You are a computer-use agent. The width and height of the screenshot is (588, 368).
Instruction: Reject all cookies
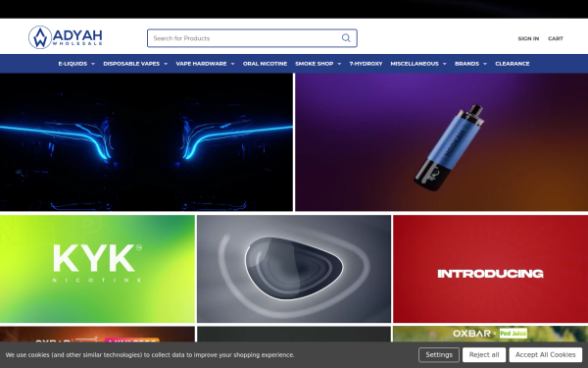point(484,355)
